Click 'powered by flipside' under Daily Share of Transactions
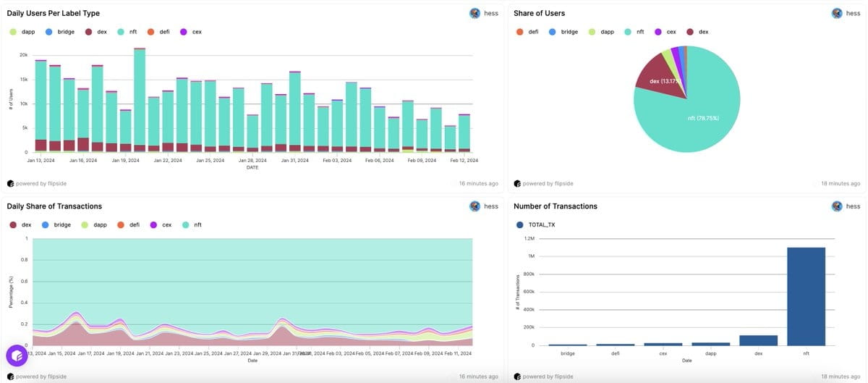Screen dimensions: 868x383 click(41, 376)
